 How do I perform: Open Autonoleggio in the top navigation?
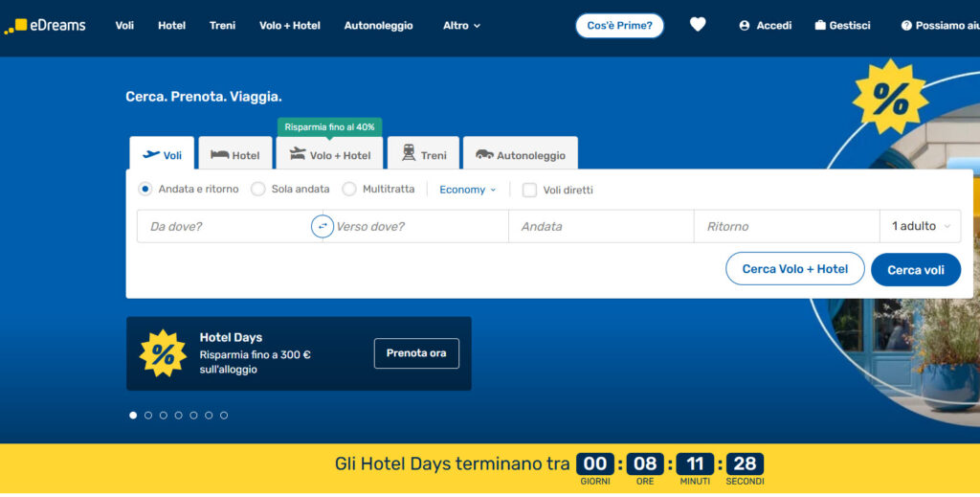378,26
